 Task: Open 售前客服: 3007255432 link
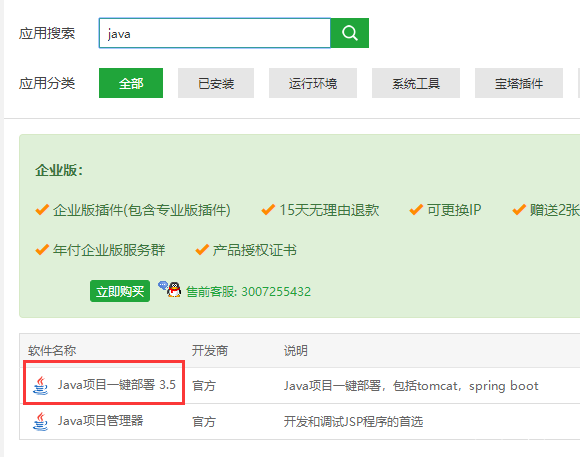point(248,292)
